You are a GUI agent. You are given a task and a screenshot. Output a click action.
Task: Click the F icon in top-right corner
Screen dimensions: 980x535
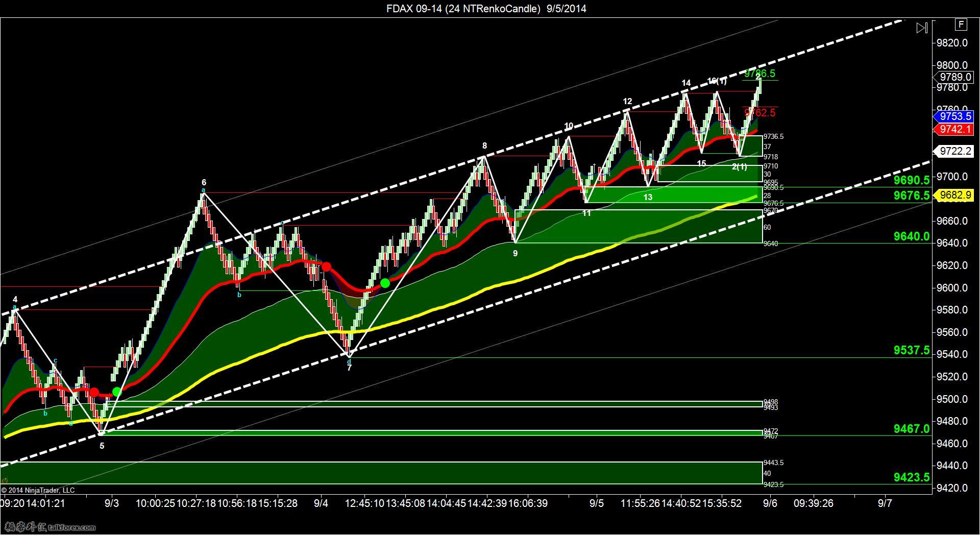pyautogui.click(x=961, y=25)
